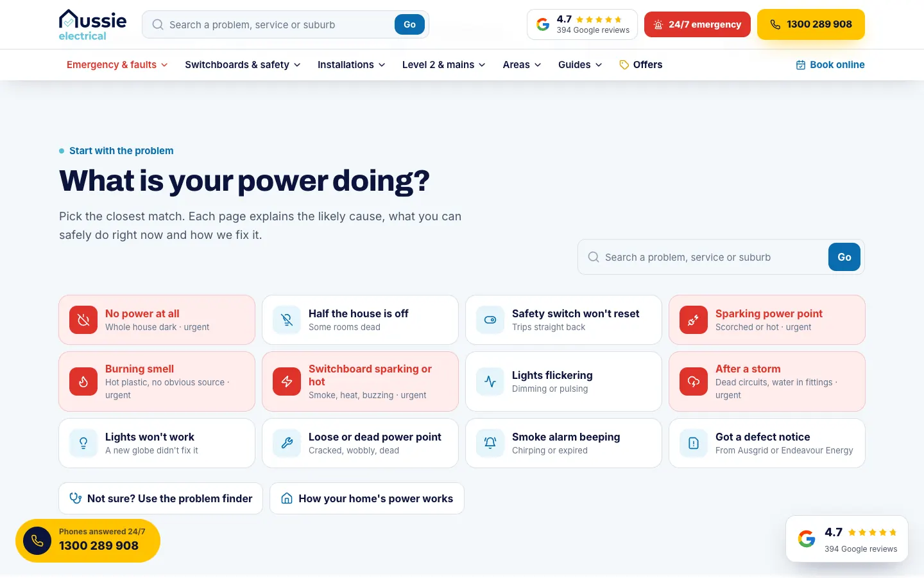
Task: Click the magnifier icon in the header search
Action: [158, 24]
